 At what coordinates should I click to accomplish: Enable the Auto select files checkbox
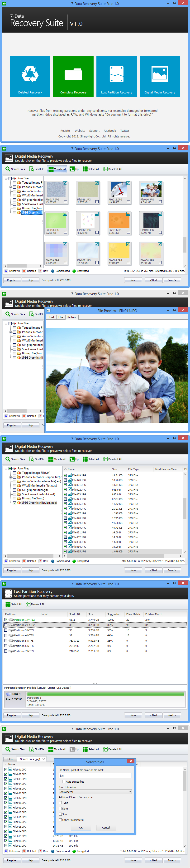(64, 781)
